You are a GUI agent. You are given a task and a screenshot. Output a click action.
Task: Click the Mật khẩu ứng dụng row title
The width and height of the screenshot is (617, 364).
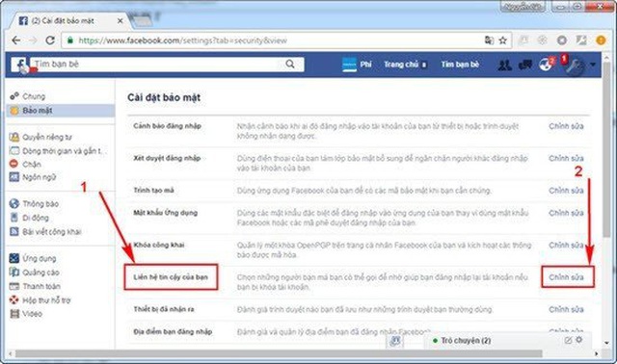click(165, 213)
